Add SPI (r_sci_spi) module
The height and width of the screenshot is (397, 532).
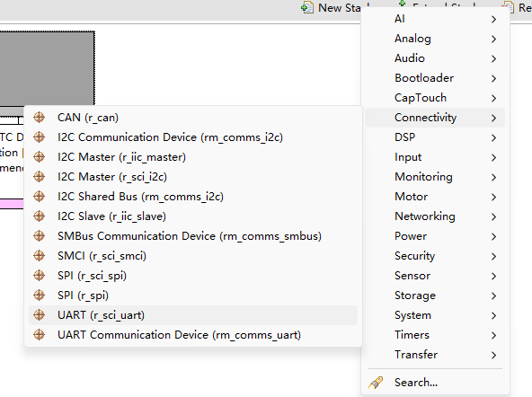click(x=193, y=275)
